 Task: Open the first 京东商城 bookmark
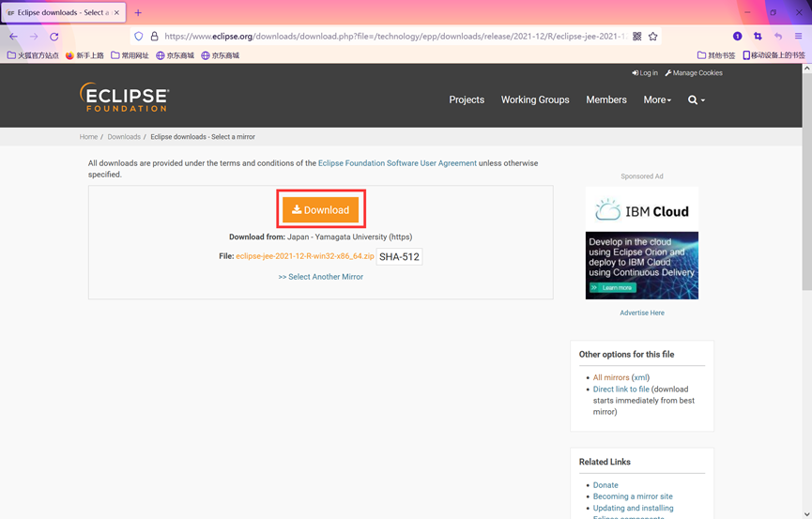[x=175, y=55]
